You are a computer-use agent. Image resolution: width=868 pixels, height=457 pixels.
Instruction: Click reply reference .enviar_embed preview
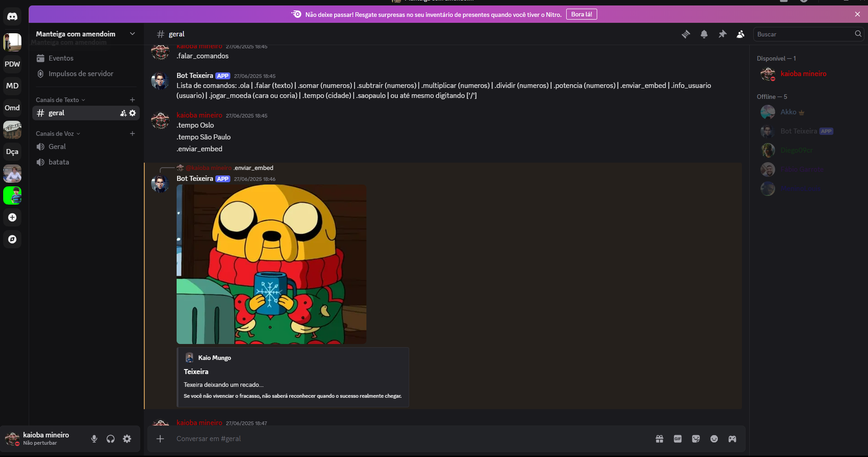point(254,168)
